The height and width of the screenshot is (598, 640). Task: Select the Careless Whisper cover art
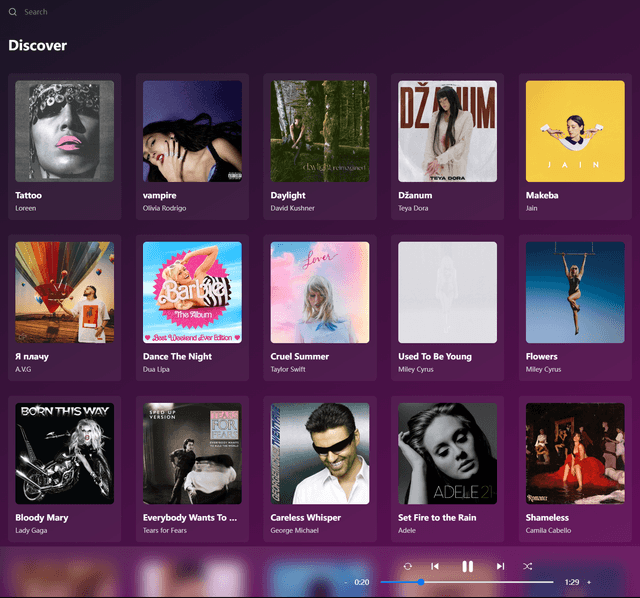[320, 453]
